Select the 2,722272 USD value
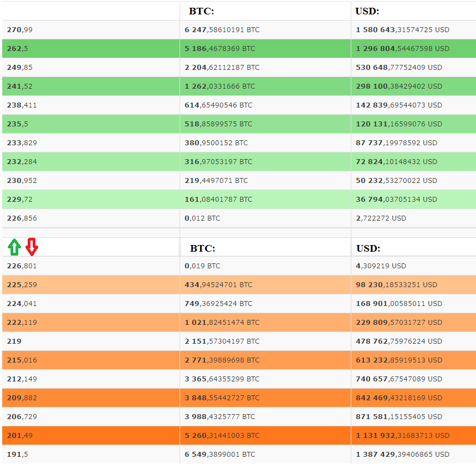The width and height of the screenshot is (476, 464). coord(381,218)
